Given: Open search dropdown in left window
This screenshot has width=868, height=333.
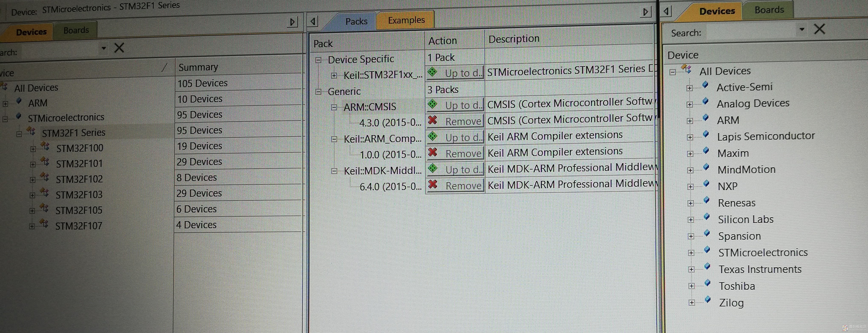Looking at the screenshot, I should pos(104,48).
